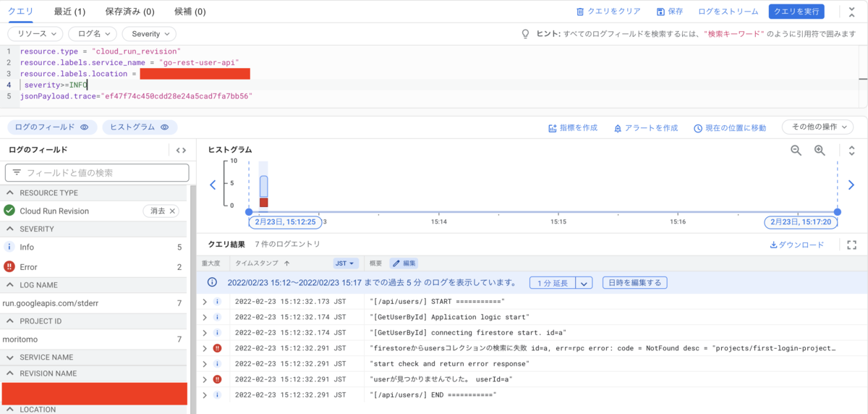Collapse the SERVICE NAME section
The height and width of the screenshot is (414, 868).
click(10, 358)
